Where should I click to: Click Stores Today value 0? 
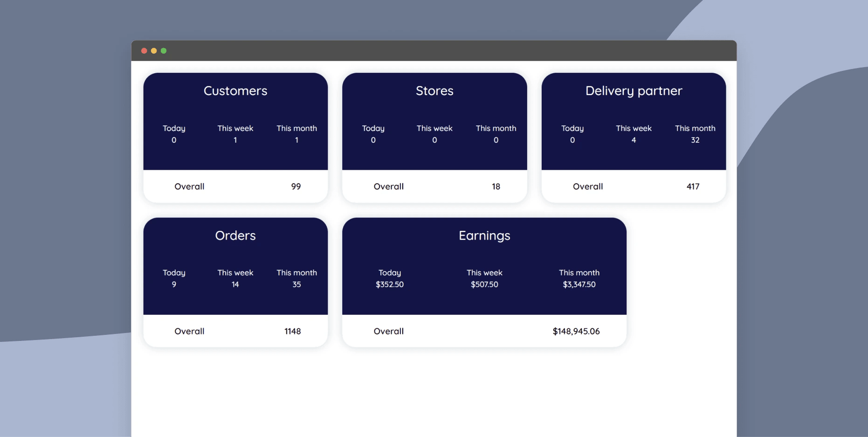[x=373, y=140]
